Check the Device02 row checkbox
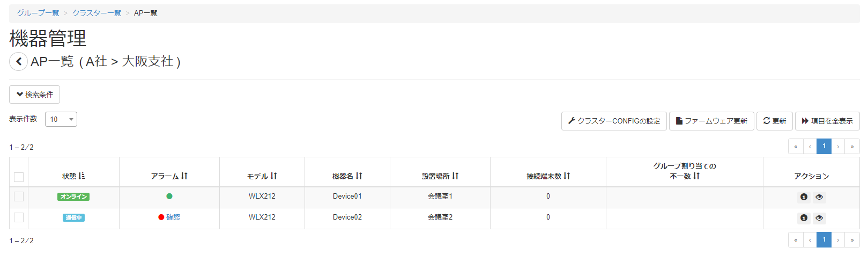Screen dimensions: 868x262 pyautogui.click(x=19, y=217)
